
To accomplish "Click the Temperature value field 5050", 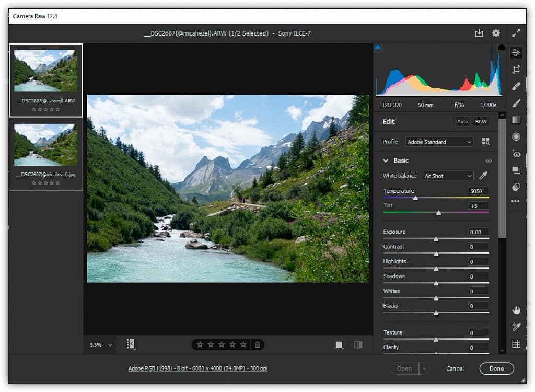I will [x=479, y=191].
